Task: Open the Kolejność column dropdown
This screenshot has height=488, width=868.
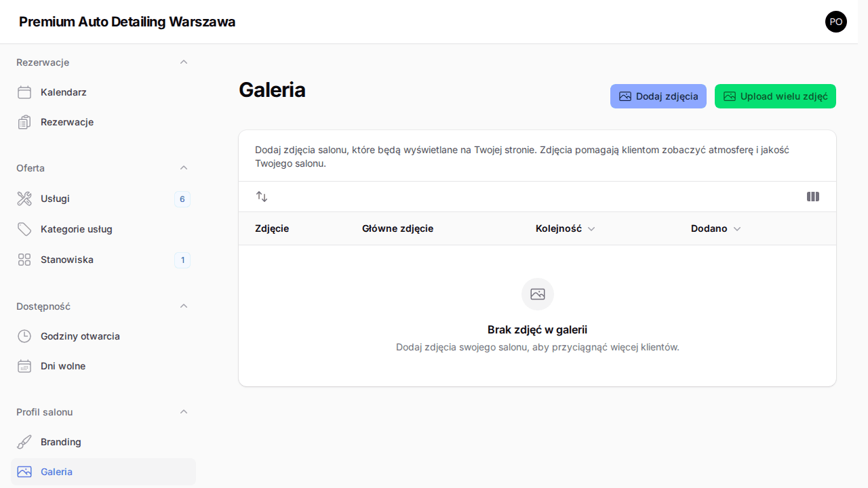Action: [591, 229]
